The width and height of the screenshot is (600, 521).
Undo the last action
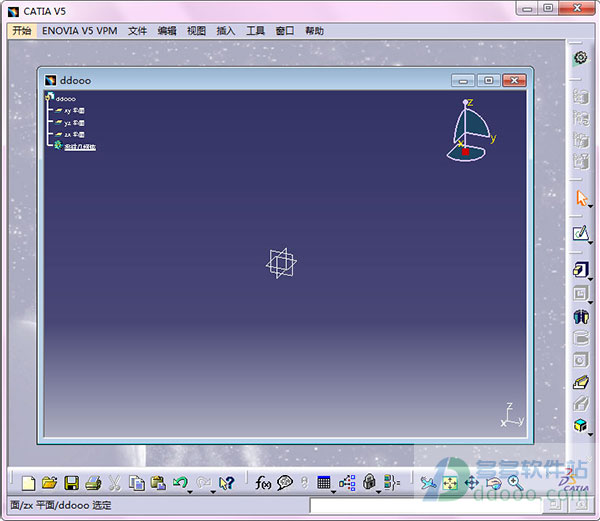pos(180,482)
